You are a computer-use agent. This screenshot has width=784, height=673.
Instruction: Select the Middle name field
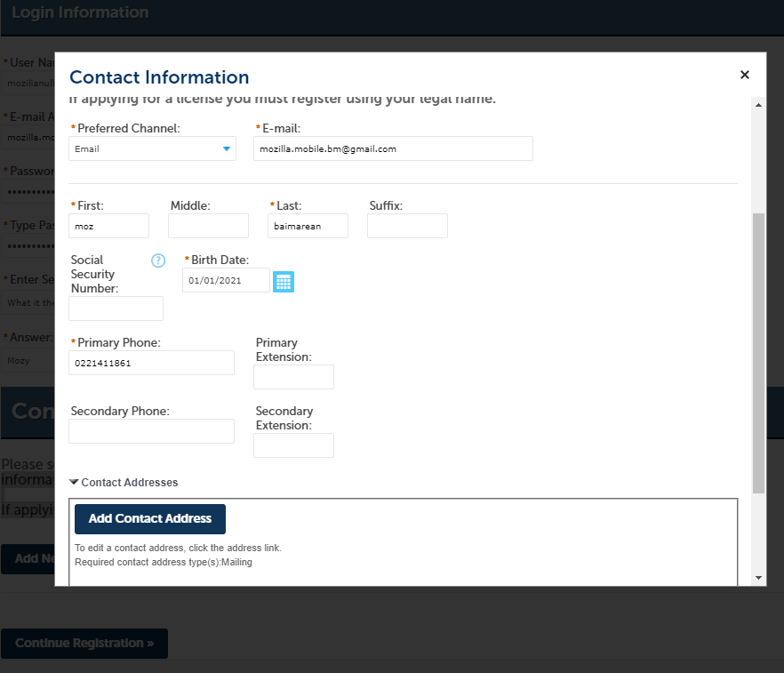208,226
